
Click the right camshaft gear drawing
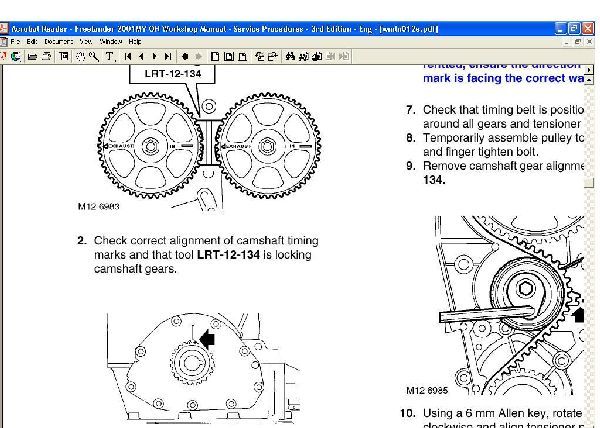pos(267,146)
